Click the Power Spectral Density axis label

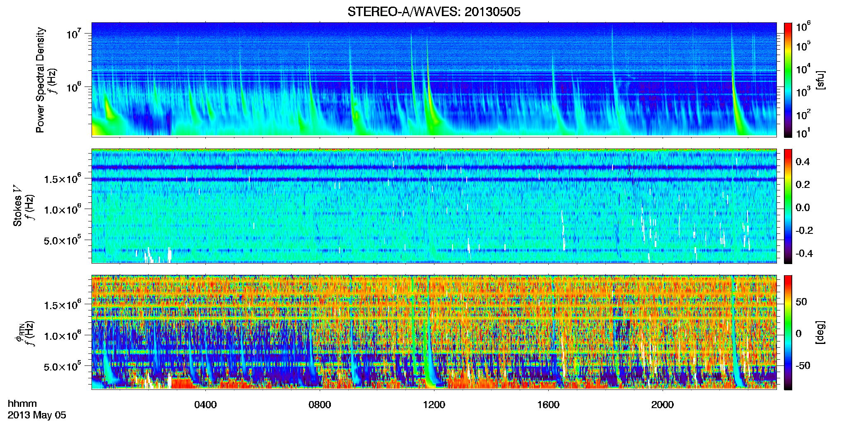40,80
